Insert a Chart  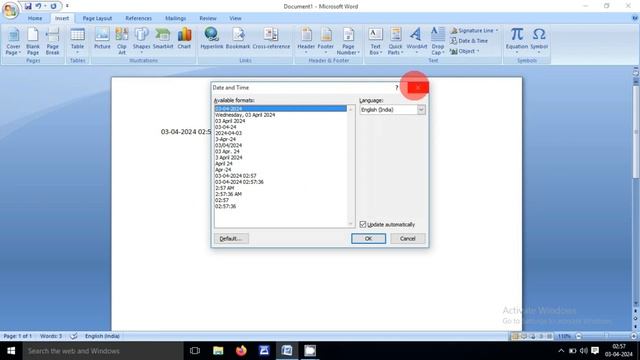184,39
